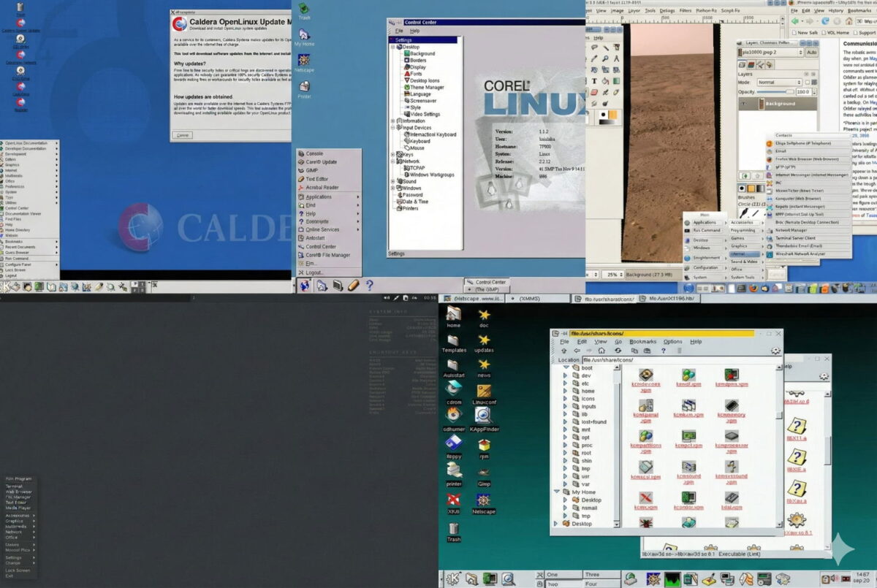Viewport: 877px width, 588px height.
Task: Click the Home icon in Konqueror toolbar
Action: coord(601,351)
